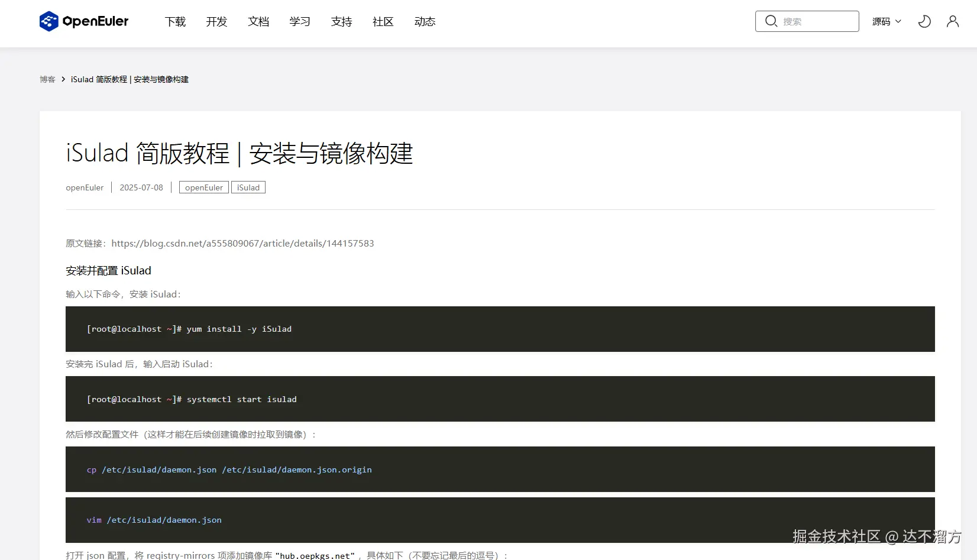Open the 开发 menu
The width and height of the screenshot is (977, 560).
(x=216, y=21)
